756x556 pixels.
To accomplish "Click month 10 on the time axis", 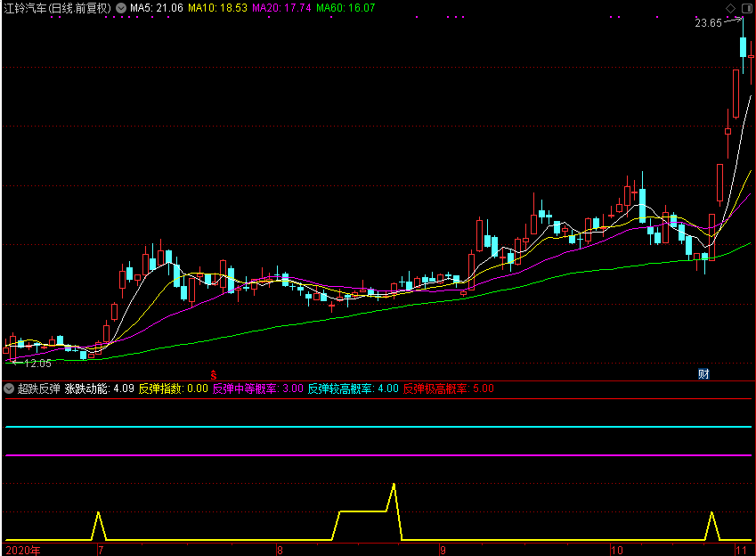I will [x=617, y=551].
